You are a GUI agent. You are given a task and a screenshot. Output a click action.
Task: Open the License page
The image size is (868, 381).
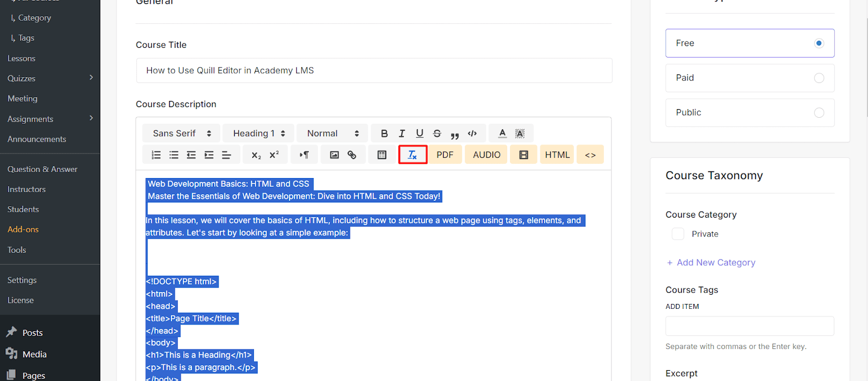coord(21,300)
